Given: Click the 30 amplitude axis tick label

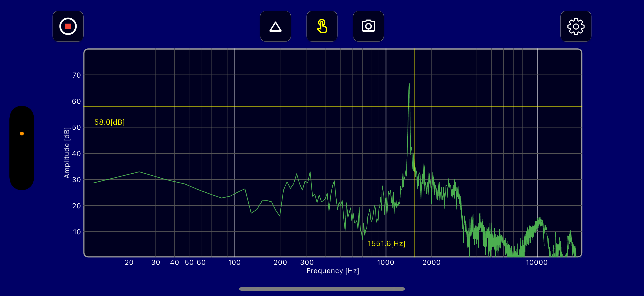Looking at the screenshot, I should [x=77, y=179].
